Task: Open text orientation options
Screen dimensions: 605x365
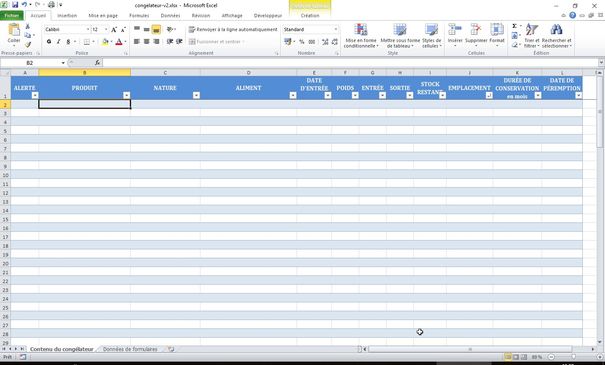Action: coord(170,29)
